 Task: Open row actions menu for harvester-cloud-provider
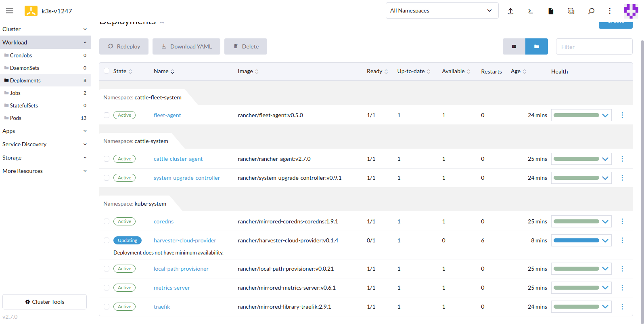[x=622, y=240]
